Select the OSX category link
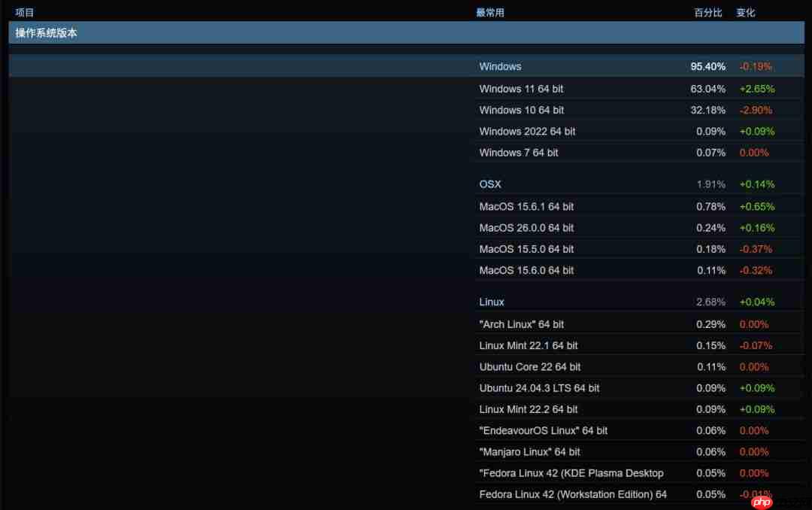Screen dimensions: 812x510 tap(489, 184)
